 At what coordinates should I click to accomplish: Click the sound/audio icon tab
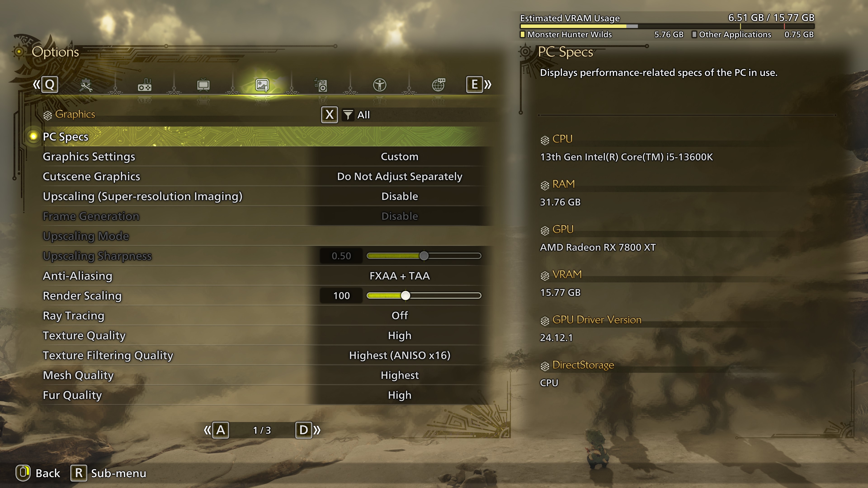click(x=321, y=84)
